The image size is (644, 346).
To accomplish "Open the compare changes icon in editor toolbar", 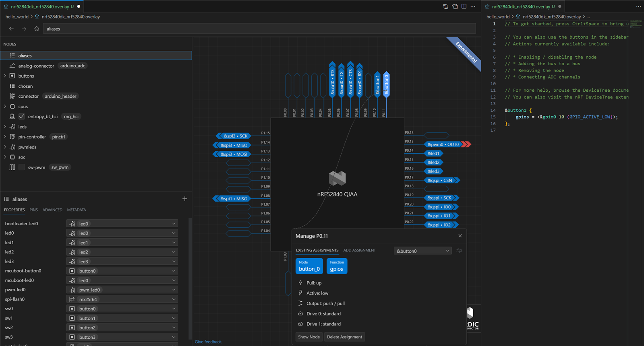I will (445, 6).
